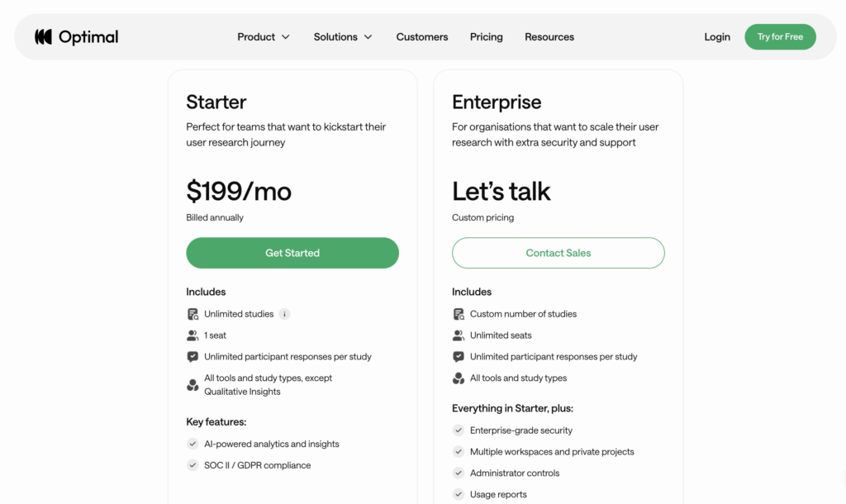The width and height of the screenshot is (846, 504).
Task: Click the Enterprise participant responses chat icon
Action: (459, 357)
